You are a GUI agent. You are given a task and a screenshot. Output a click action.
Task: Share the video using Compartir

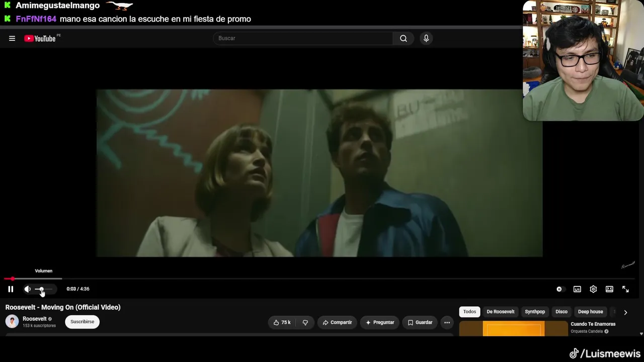pyautogui.click(x=337, y=322)
